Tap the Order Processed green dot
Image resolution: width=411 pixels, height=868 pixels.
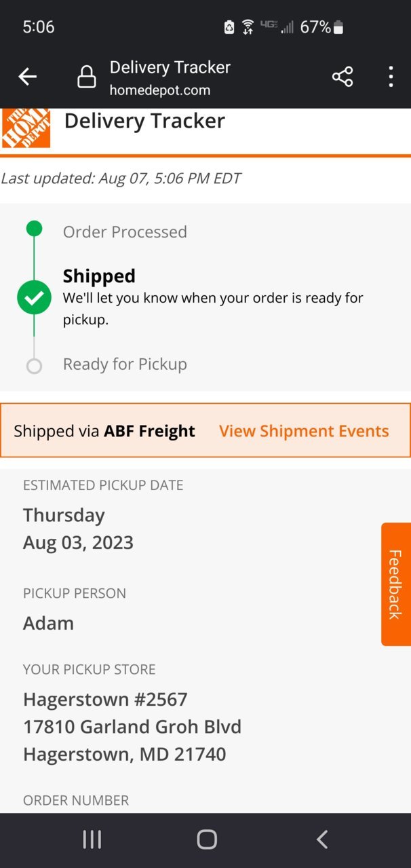pos(34,229)
